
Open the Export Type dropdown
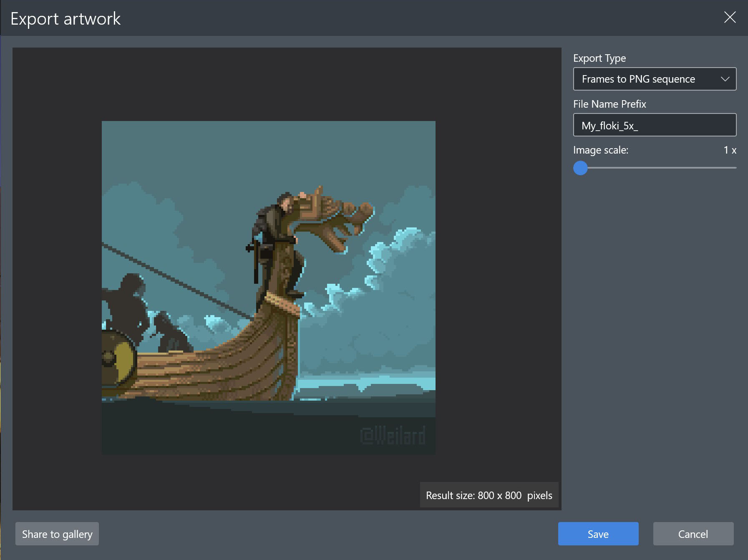pos(655,79)
